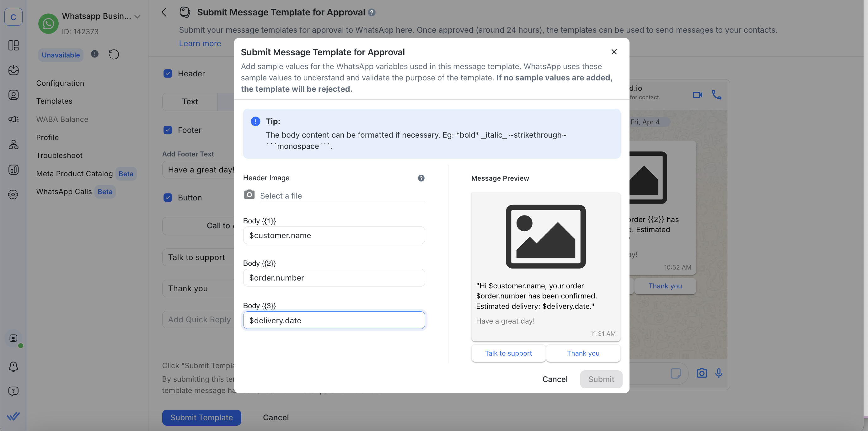Image resolution: width=868 pixels, height=431 pixels.
Task: Click the $delivery.date input field
Action: (334, 320)
